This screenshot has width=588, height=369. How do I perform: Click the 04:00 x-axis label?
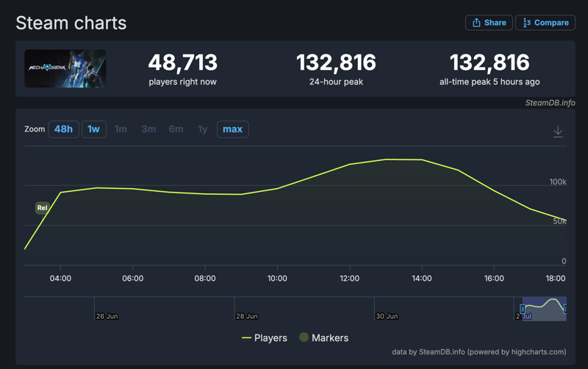60,279
